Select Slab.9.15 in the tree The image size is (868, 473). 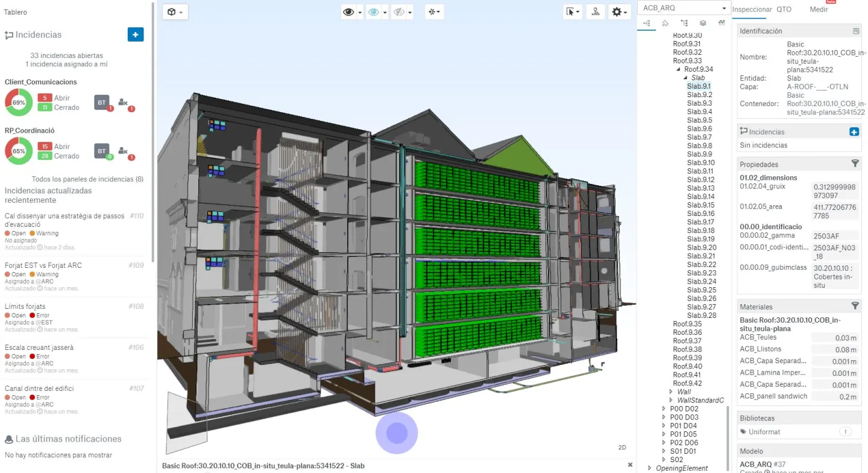[x=700, y=205]
